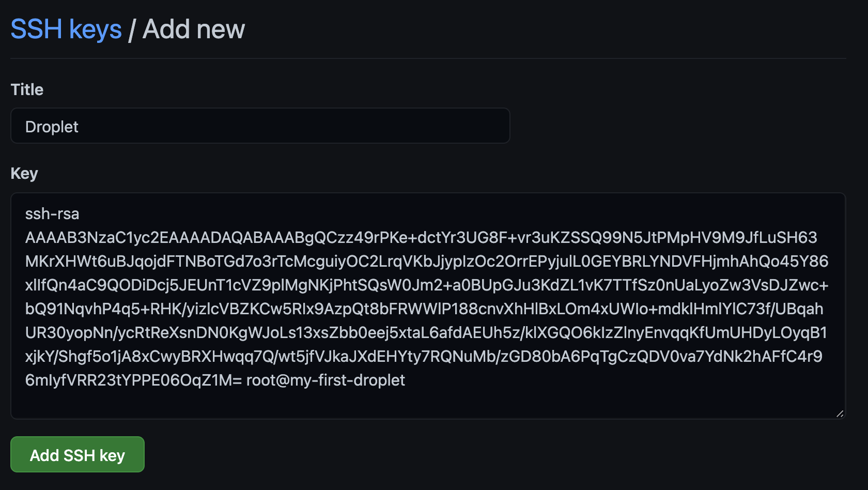
Task: Focus the Title field containing Droplet
Action: [260, 126]
